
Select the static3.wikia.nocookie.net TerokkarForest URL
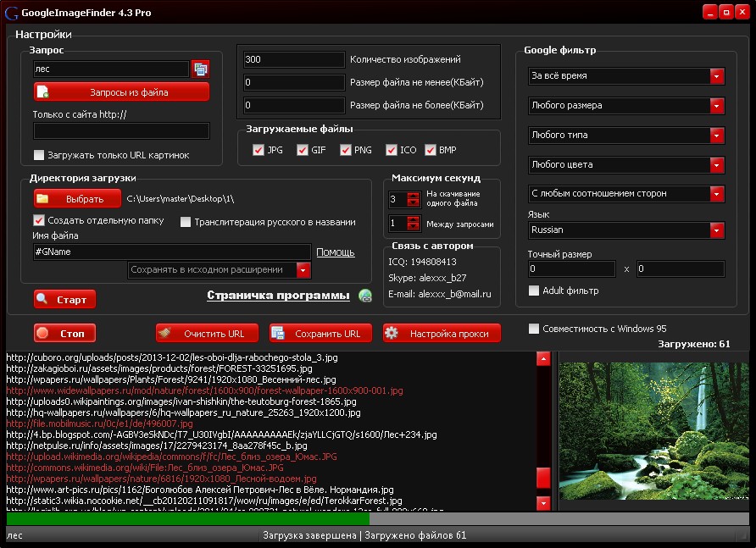click(204, 501)
